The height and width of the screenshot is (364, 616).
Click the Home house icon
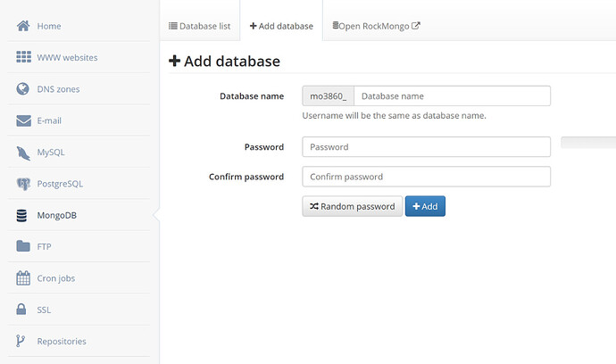pyautogui.click(x=23, y=26)
